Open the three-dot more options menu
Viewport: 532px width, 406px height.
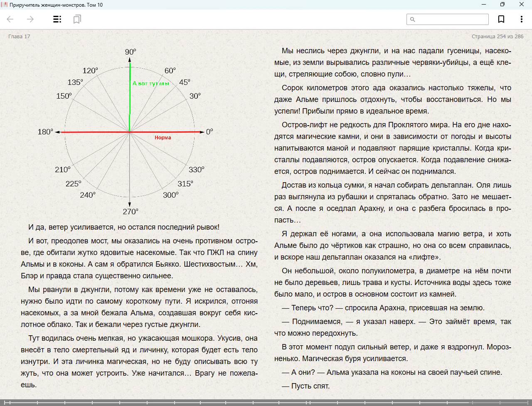[521, 19]
